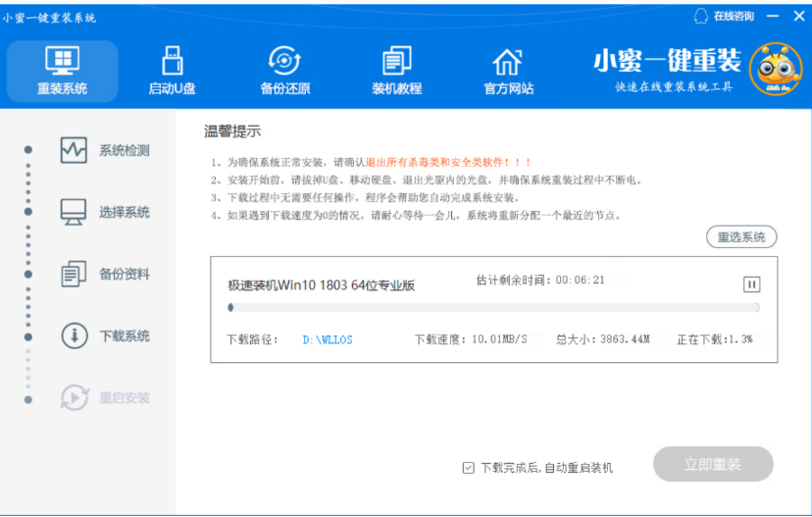The width and height of the screenshot is (812, 517).
Task: Toggle the 下载完成后,自动重启装机 checkbox
Action: pyautogui.click(x=468, y=468)
